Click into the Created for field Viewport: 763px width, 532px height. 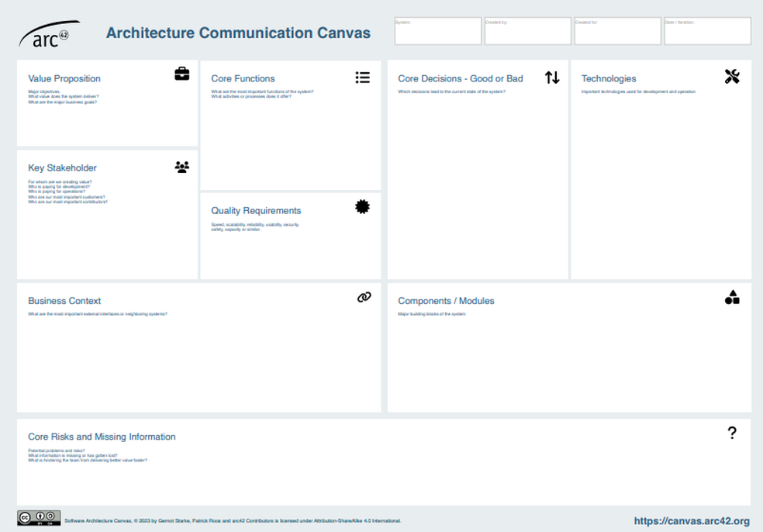[617, 32]
